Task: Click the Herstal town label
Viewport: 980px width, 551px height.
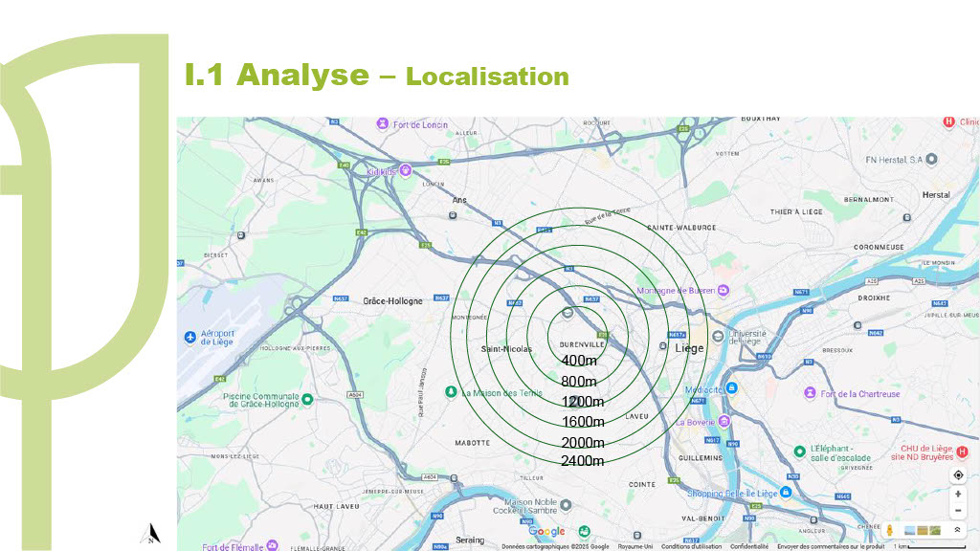Action: 936,195
